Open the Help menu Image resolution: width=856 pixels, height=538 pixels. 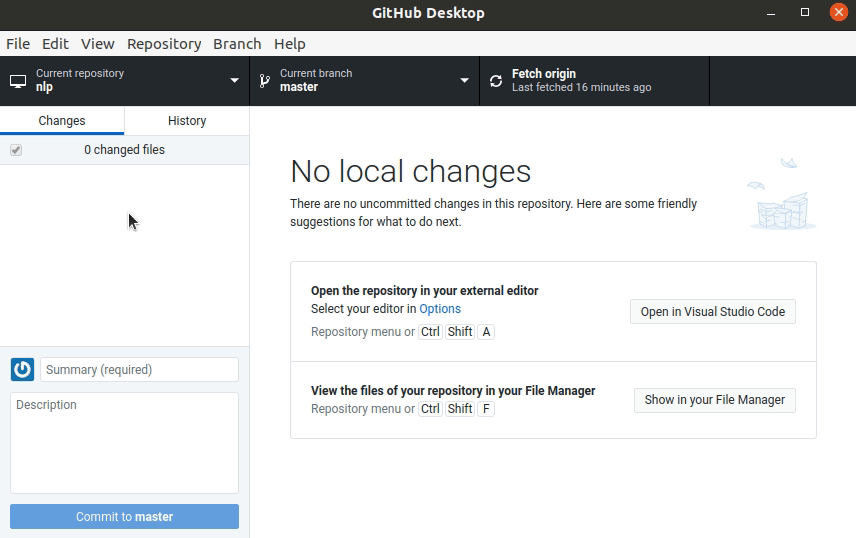pyautogui.click(x=289, y=44)
